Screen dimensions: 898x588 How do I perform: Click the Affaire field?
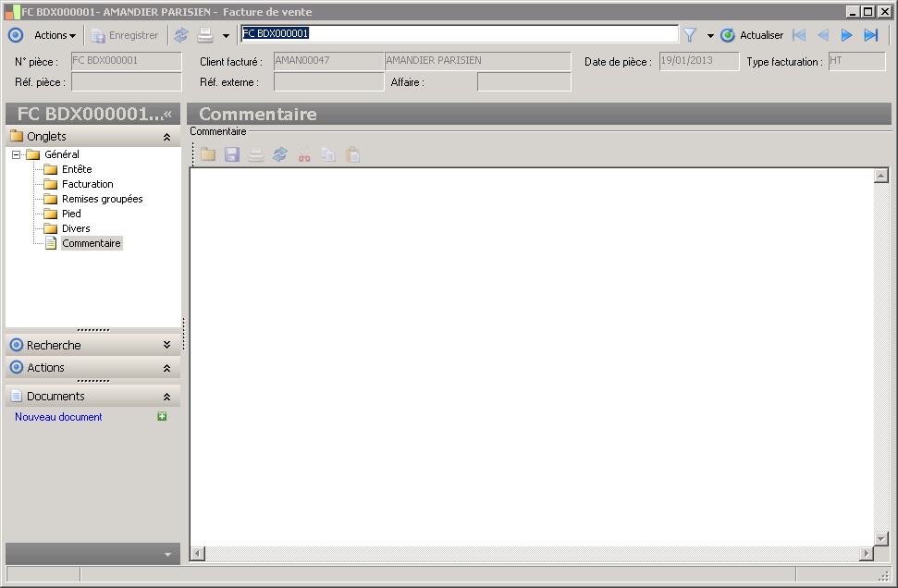click(x=524, y=82)
